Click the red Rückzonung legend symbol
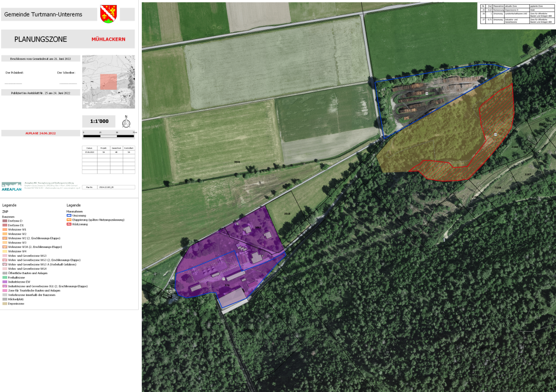556x392 pixels. click(69, 224)
